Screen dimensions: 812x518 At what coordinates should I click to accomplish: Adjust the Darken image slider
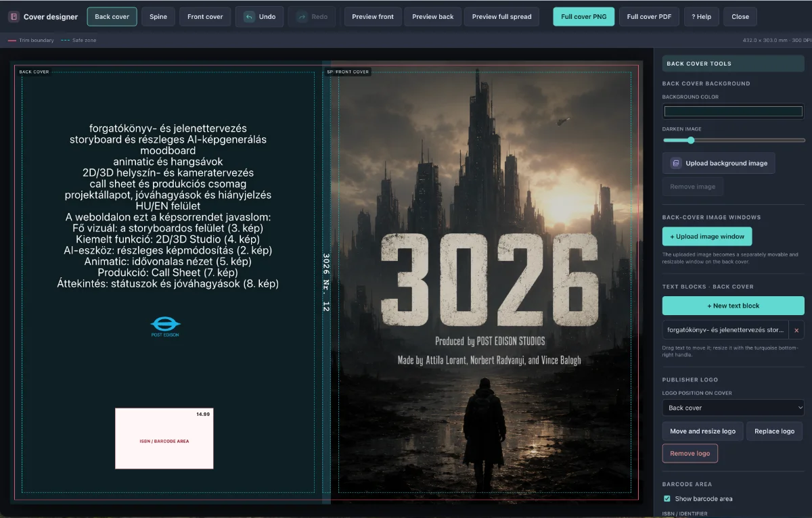pyautogui.click(x=734, y=141)
